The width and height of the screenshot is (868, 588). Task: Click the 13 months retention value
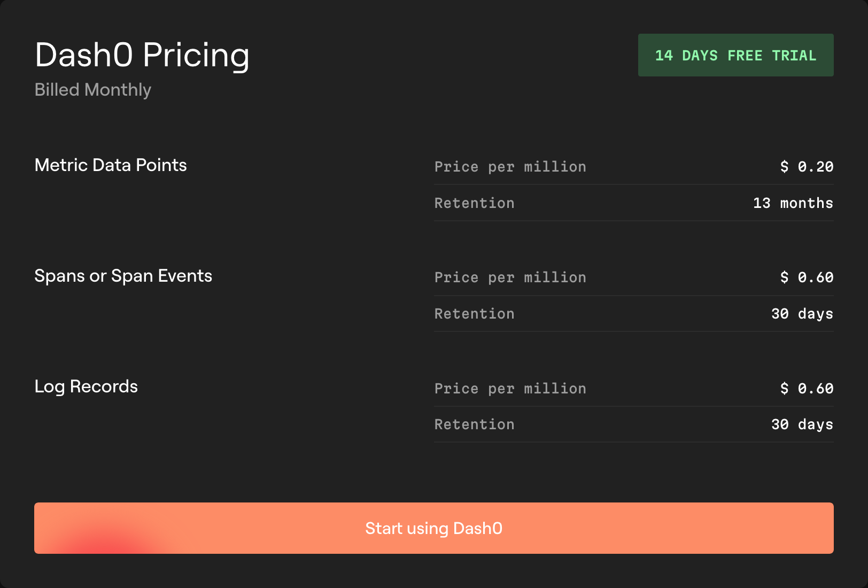[793, 203]
